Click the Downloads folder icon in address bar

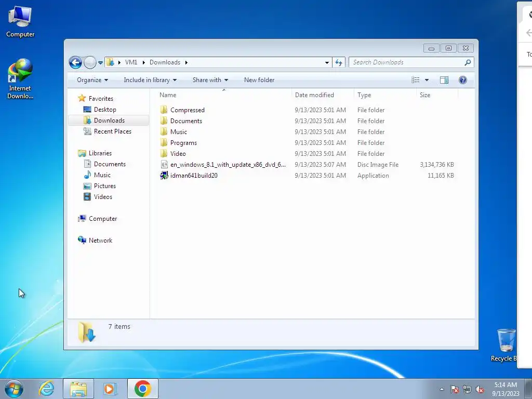tap(110, 62)
